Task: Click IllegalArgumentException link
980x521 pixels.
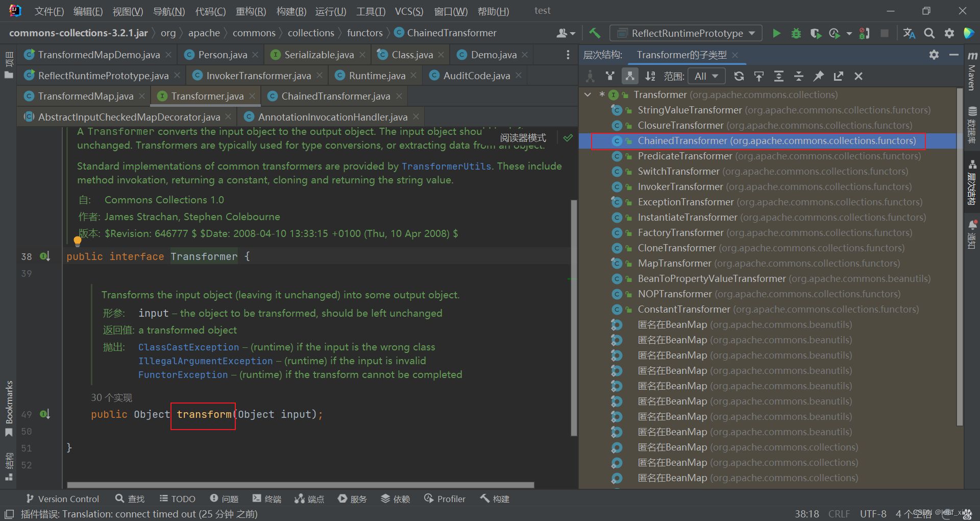Action: 205,361
